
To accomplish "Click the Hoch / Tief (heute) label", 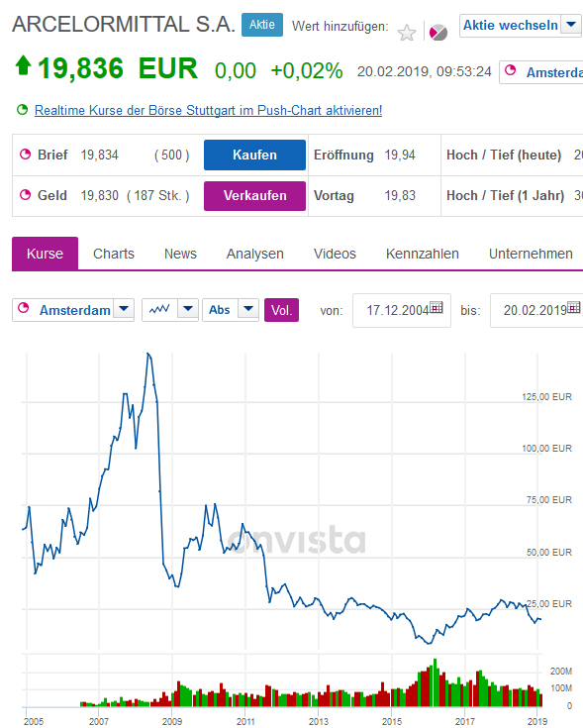I will pyautogui.click(x=504, y=155).
